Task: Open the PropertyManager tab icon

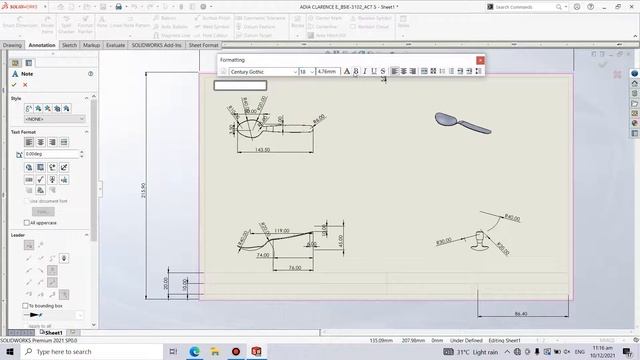Action: 29,63
